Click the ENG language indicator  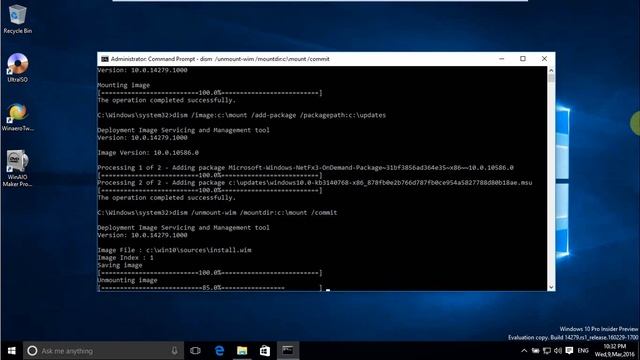point(583,351)
